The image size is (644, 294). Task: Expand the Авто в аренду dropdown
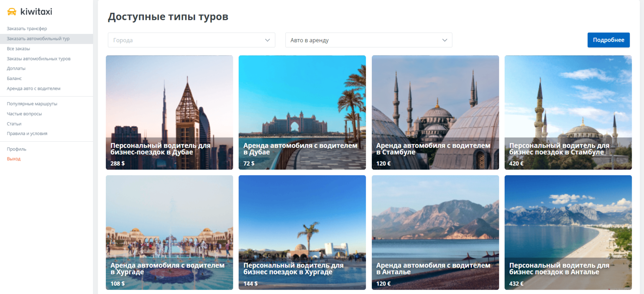(x=368, y=40)
